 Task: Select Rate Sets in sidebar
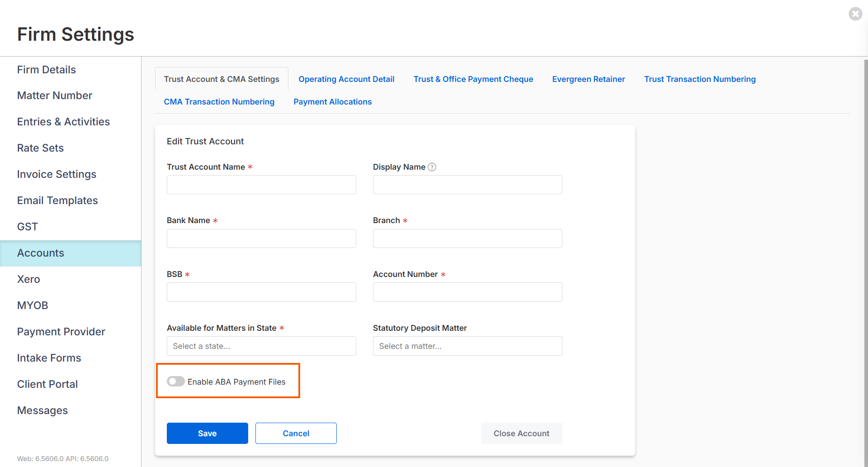pos(71,148)
